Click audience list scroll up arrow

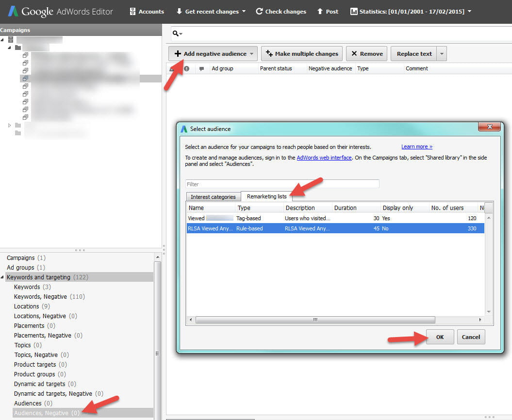[x=489, y=218]
